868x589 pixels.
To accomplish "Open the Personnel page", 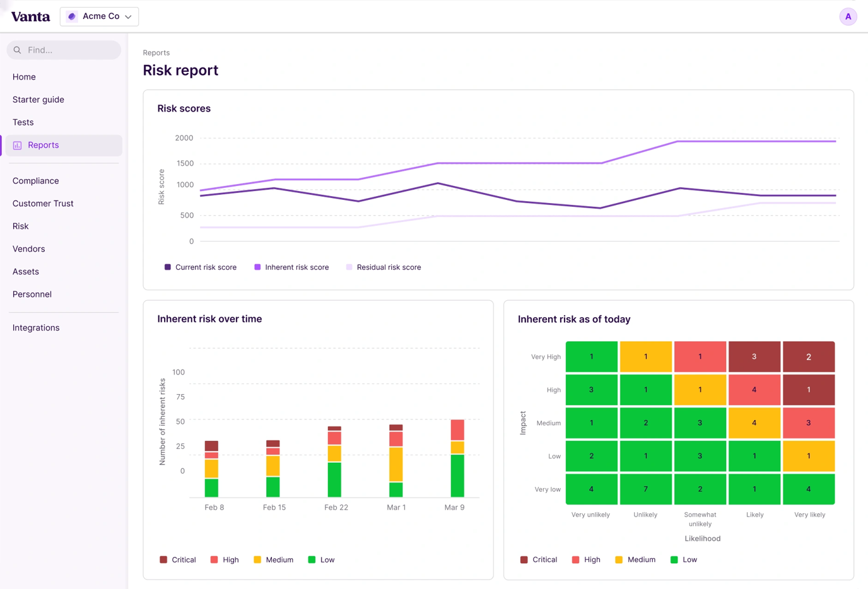I will coord(32,294).
